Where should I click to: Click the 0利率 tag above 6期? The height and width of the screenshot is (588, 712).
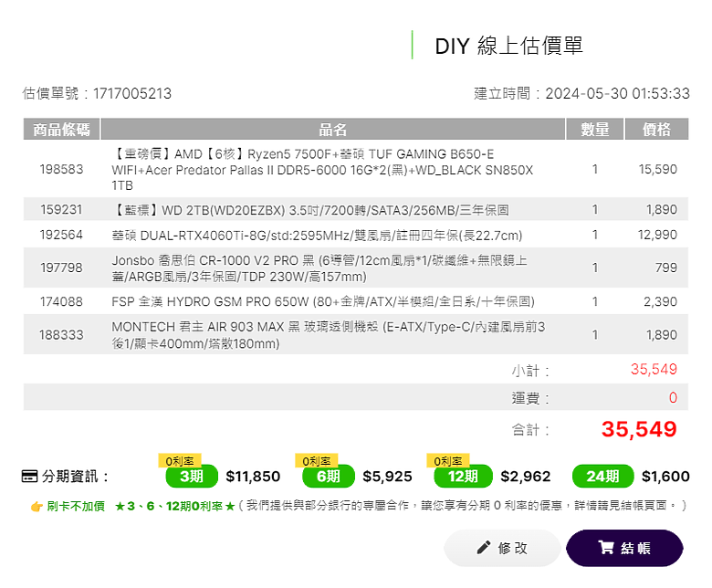[316, 461]
